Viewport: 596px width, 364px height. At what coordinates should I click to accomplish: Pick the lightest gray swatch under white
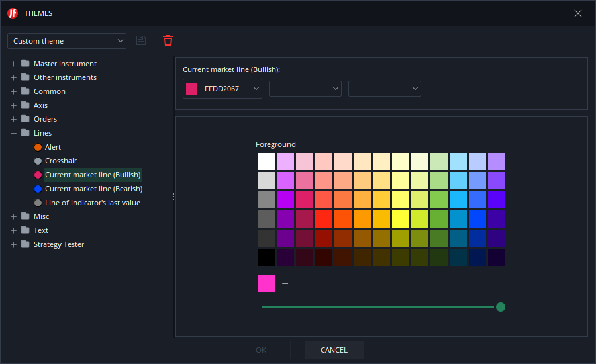tap(266, 181)
